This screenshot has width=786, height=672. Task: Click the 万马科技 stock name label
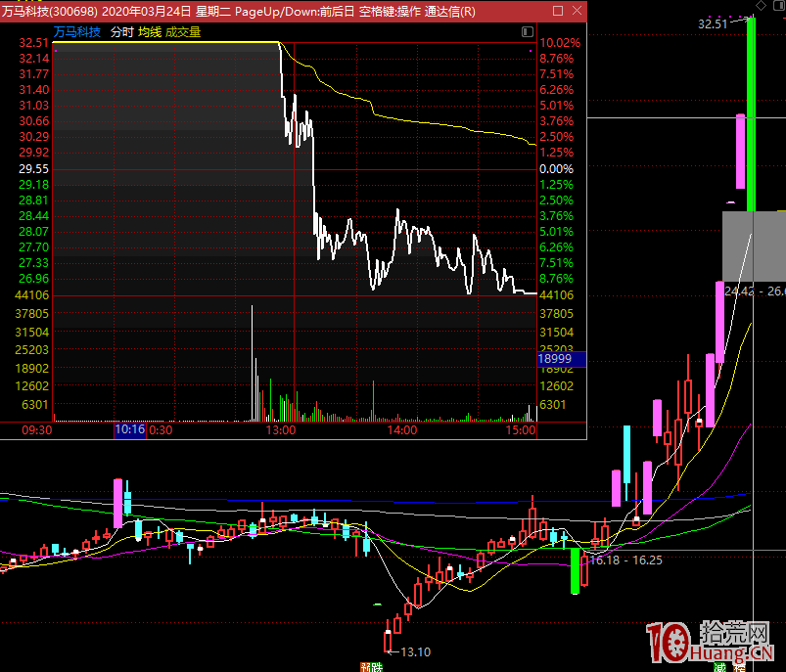point(77,32)
